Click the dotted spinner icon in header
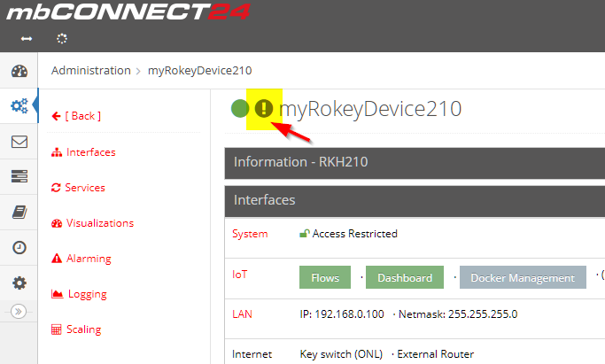The image size is (605, 364). [x=62, y=39]
